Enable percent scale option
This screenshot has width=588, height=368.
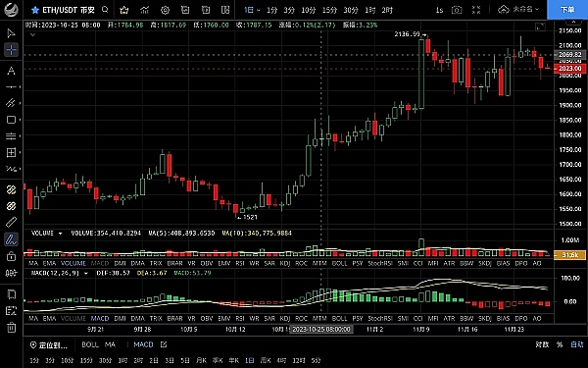560,344
